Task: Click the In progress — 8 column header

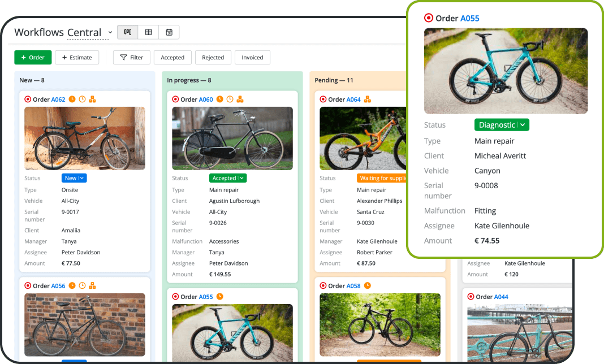Action: [189, 80]
